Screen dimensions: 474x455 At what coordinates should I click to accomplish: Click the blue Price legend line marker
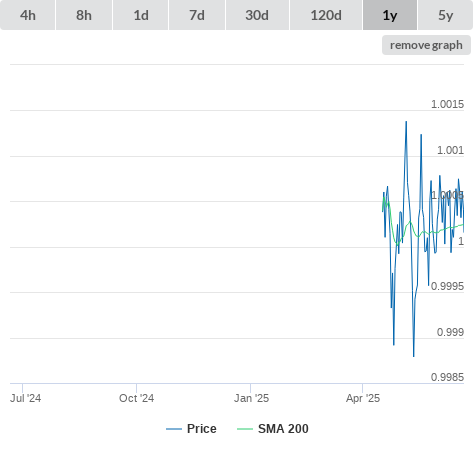pyautogui.click(x=174, y=429)
